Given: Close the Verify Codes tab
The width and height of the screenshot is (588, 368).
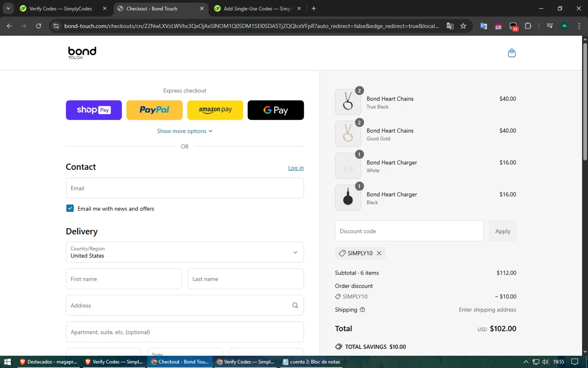Looking at the screenshot, I should pos(105,8).
